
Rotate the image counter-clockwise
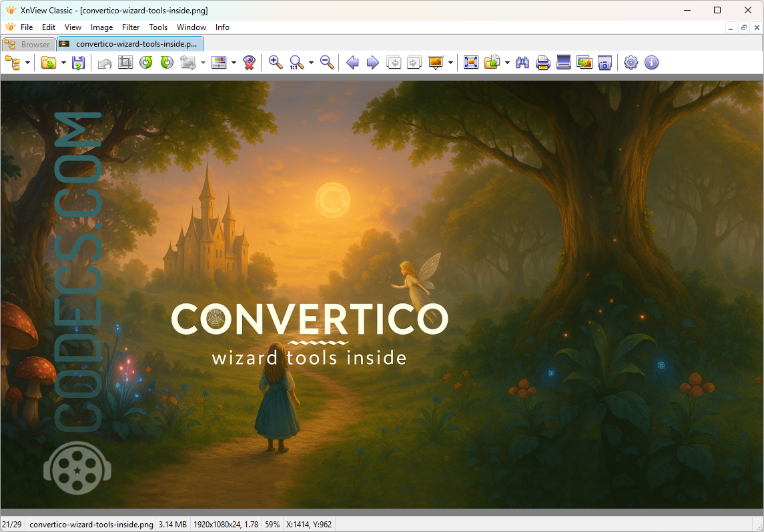[146, 63]
